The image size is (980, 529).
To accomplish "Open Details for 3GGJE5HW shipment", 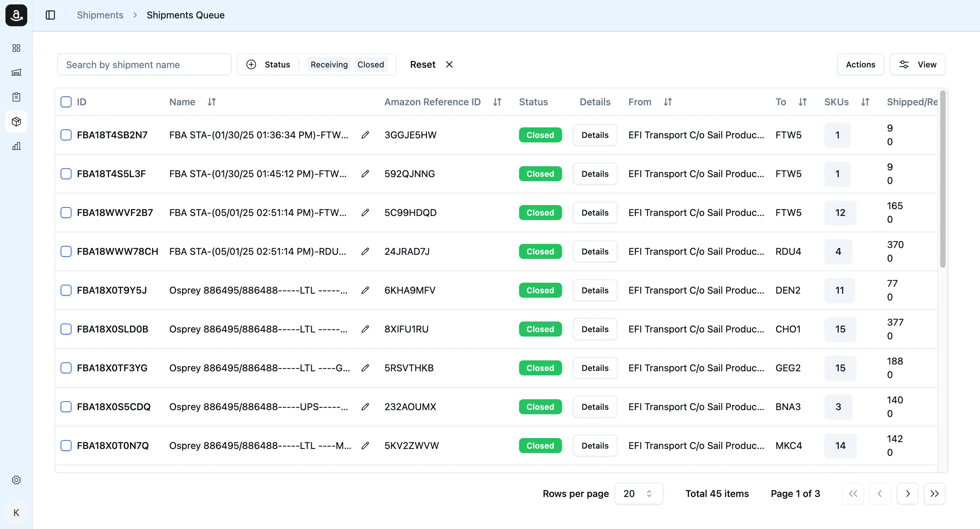I will [x=595, y=135].
